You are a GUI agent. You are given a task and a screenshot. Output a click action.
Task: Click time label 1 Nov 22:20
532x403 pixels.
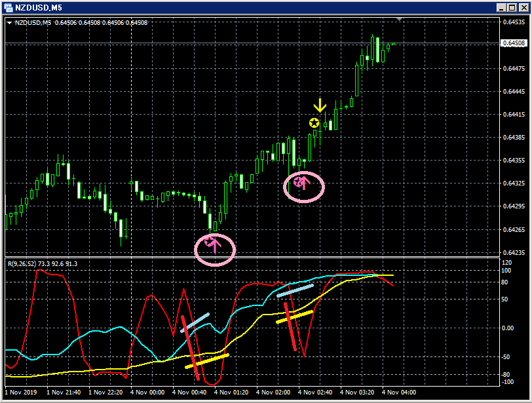tap(105, 393)
